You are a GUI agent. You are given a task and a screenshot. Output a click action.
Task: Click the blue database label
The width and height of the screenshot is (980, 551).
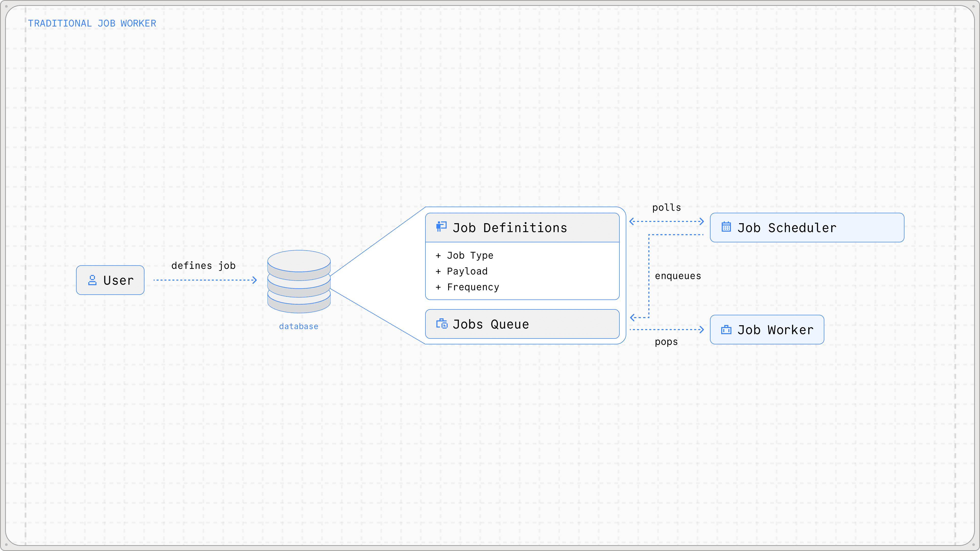tap(299, 326)
